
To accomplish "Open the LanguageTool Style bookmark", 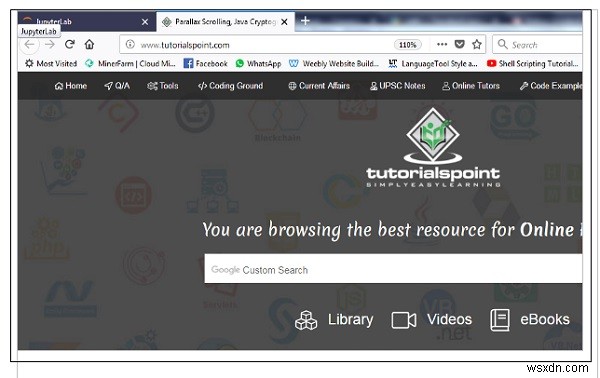I will 433,64.
